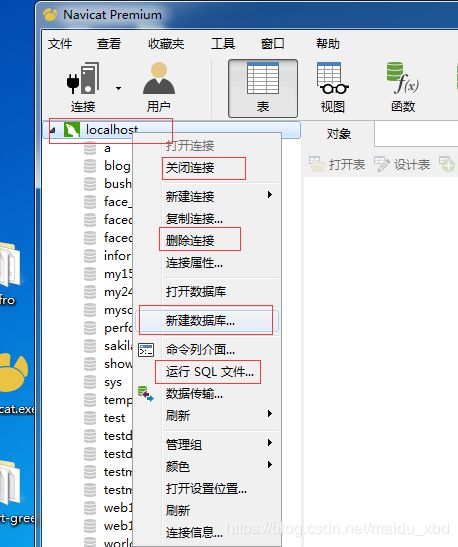Click the temp database icon
This screenshot has height=547, width=458.
pos(90,400)
